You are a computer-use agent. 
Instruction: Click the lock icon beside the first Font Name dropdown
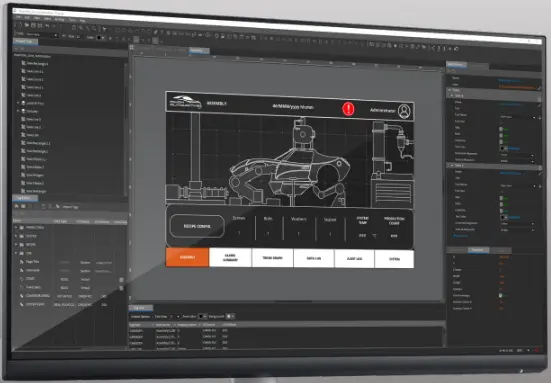(540, 117)
